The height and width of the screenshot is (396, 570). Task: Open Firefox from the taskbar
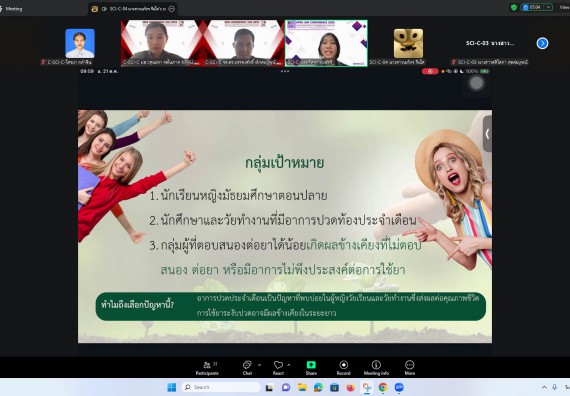coord(350,388)
